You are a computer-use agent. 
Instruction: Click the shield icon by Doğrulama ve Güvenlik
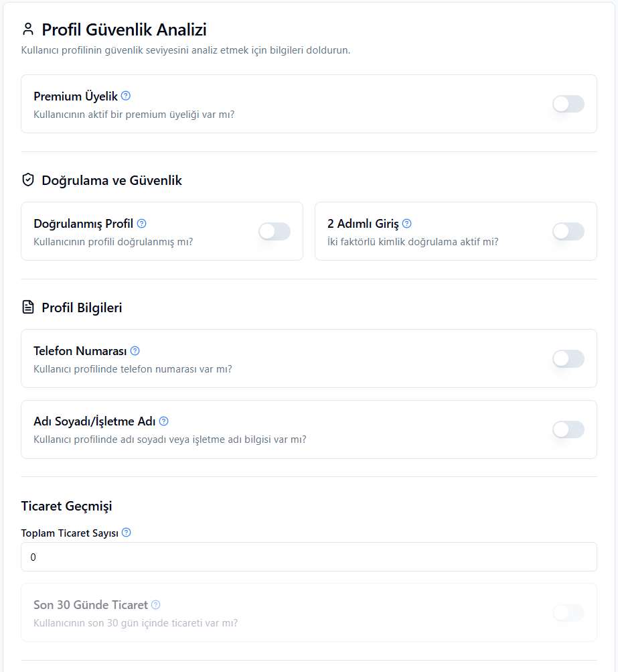click(28, 180)
